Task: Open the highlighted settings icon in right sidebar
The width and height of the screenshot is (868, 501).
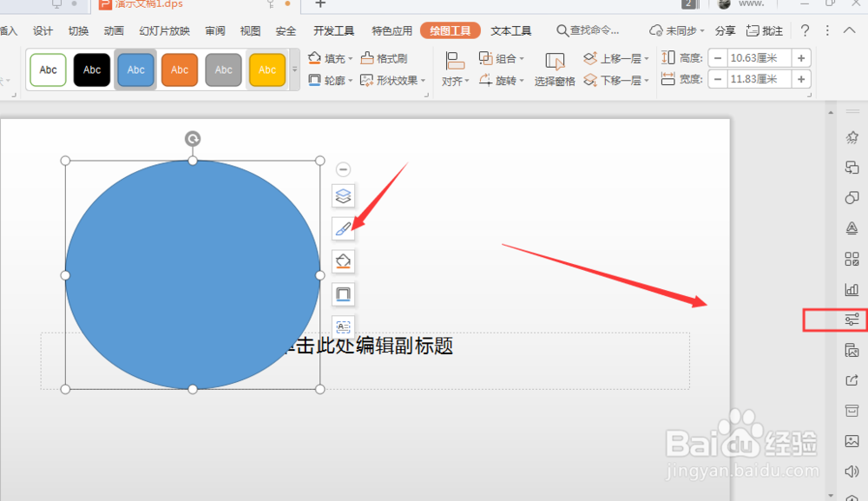Action: point(852,320)
